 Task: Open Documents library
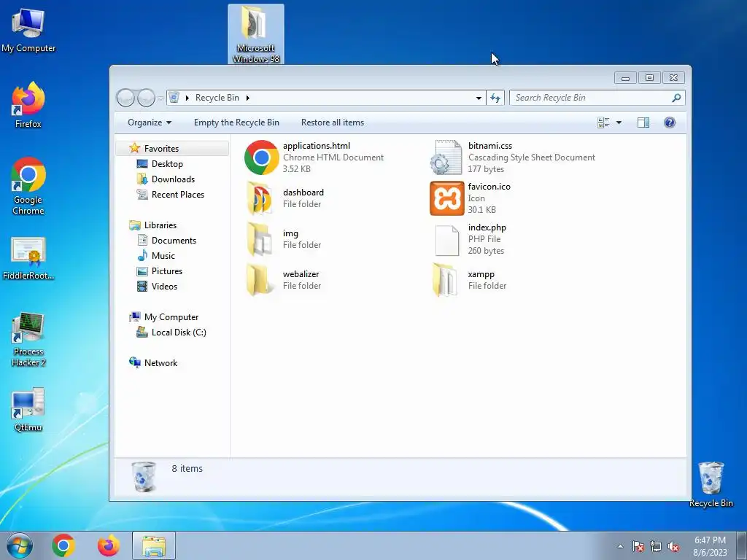point(174,241)
